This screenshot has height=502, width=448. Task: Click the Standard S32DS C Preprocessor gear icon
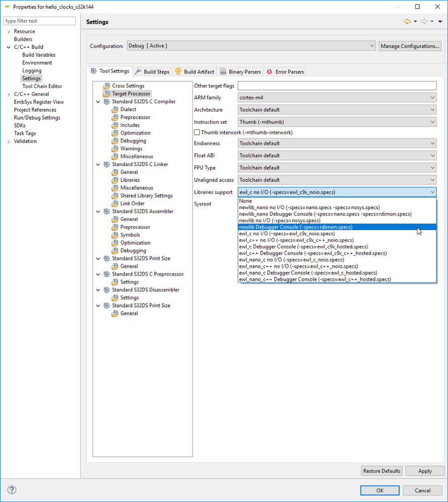click(107, 274)
